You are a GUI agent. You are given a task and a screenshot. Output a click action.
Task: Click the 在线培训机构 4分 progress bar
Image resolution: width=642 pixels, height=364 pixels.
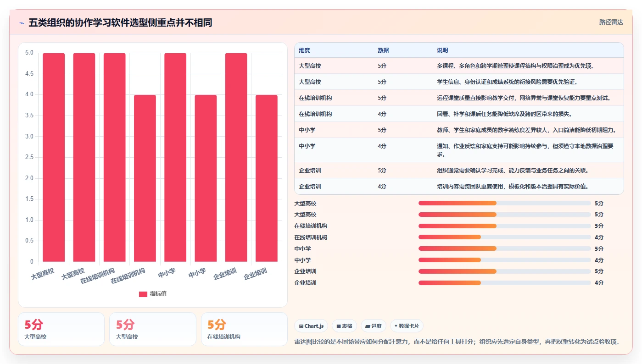[x=505, y=237]
